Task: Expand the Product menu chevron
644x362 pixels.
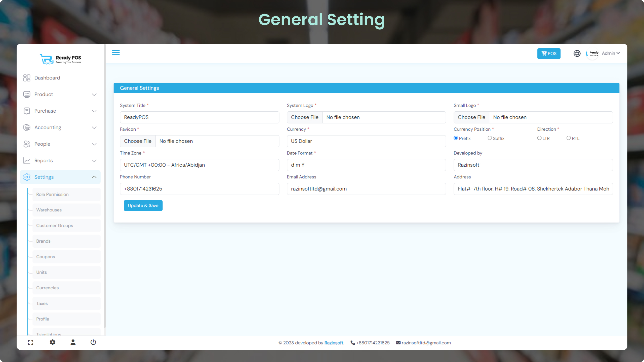Action: [94, 95]
